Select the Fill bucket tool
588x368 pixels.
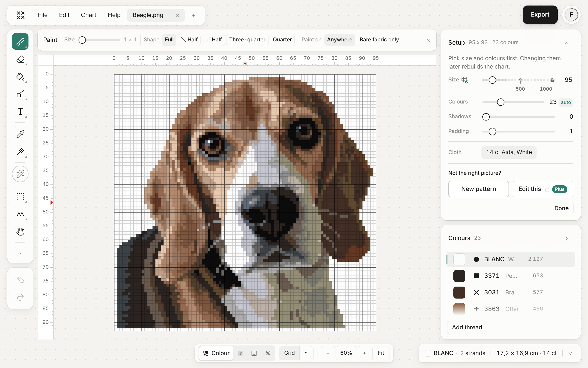click(x=20, y=77)
